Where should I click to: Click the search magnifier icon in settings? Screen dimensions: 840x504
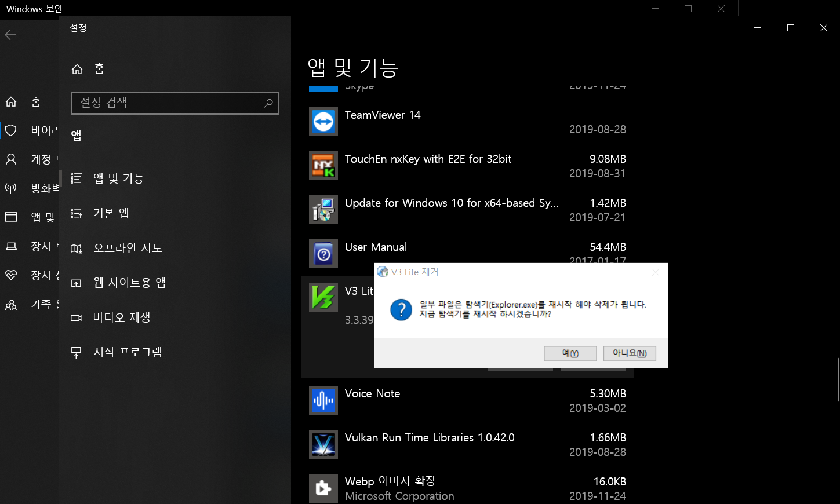tap(268, 103)
